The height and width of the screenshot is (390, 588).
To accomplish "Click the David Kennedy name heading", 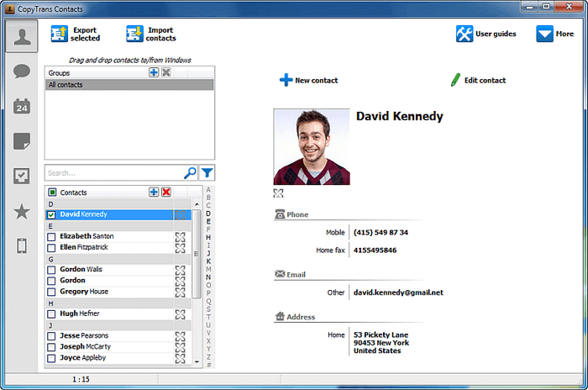I will coord(399,116).
